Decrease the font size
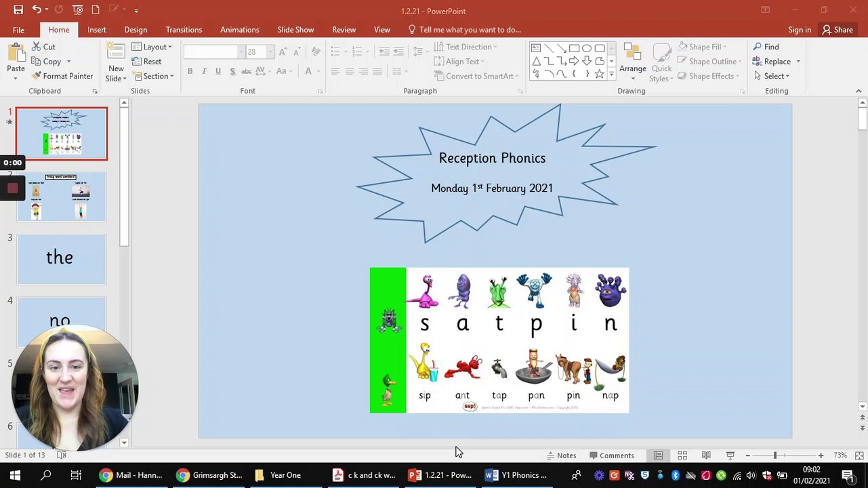 coord(298,52)
